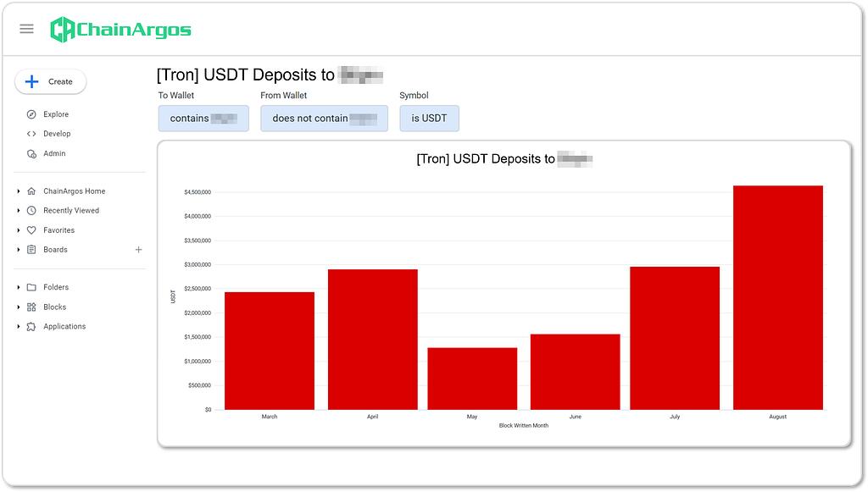The image size is (868, 492).
Task: Click the Explore compass icon
Action: click(31, 114)
